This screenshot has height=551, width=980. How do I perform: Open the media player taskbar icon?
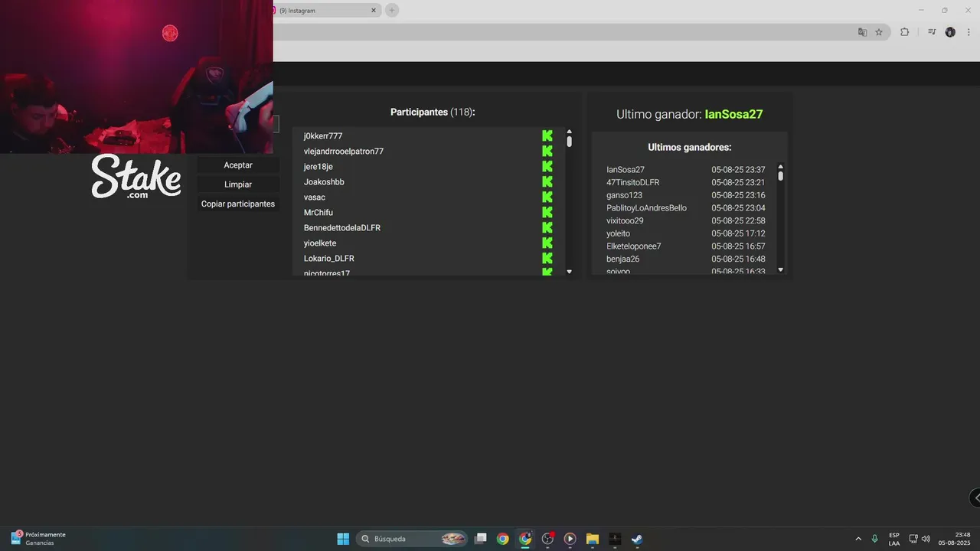(570, 539)
